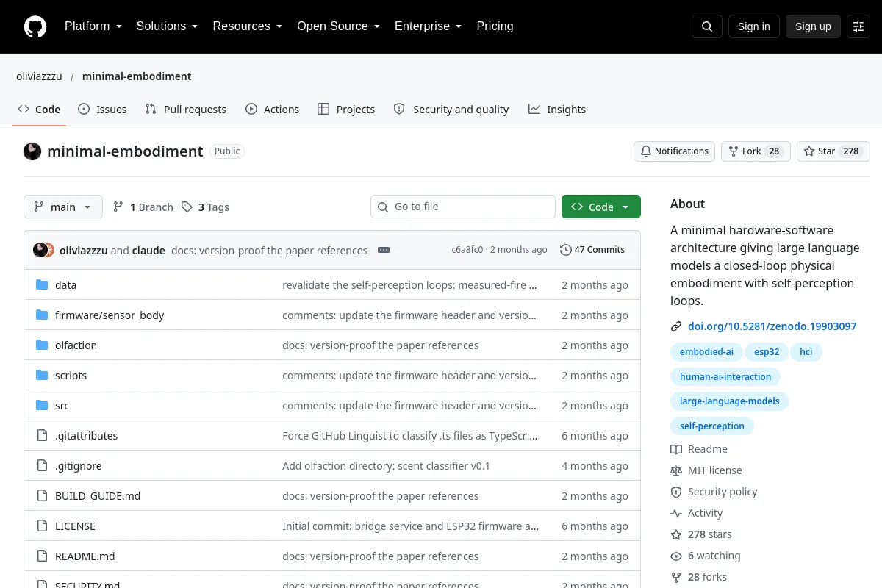
Task: Open the Pricing page
Action: tap(495, 26)
